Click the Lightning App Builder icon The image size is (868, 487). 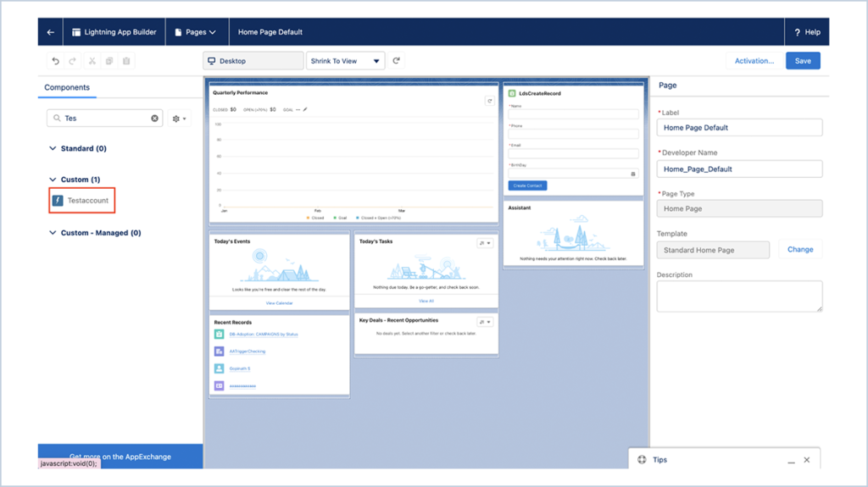click(76, 32)
